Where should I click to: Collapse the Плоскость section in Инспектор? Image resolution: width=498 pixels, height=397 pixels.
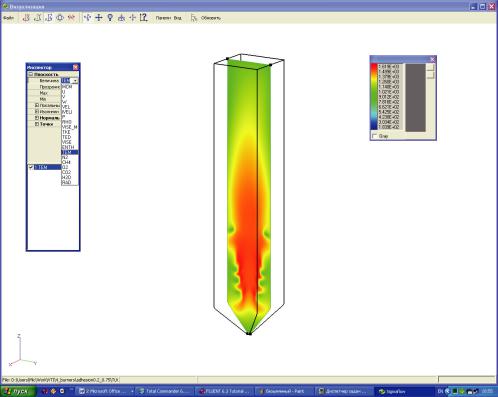(31, 74)
